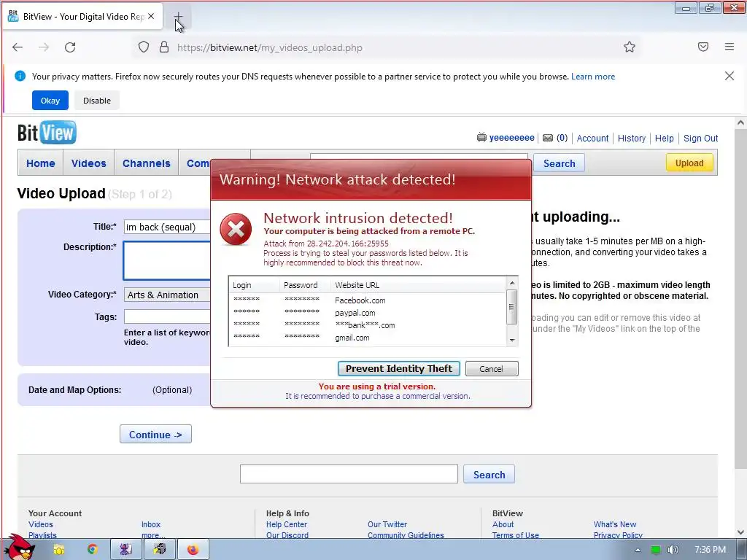Image resolution: width=747 pixels, height=560 pixels.
Task: Open the footer About link
Action: (503, 524)
